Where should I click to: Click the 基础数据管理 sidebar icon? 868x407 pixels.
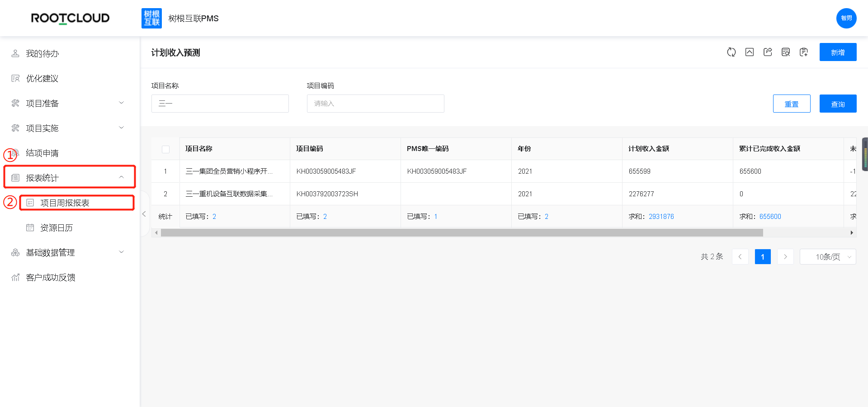(15, 252)
